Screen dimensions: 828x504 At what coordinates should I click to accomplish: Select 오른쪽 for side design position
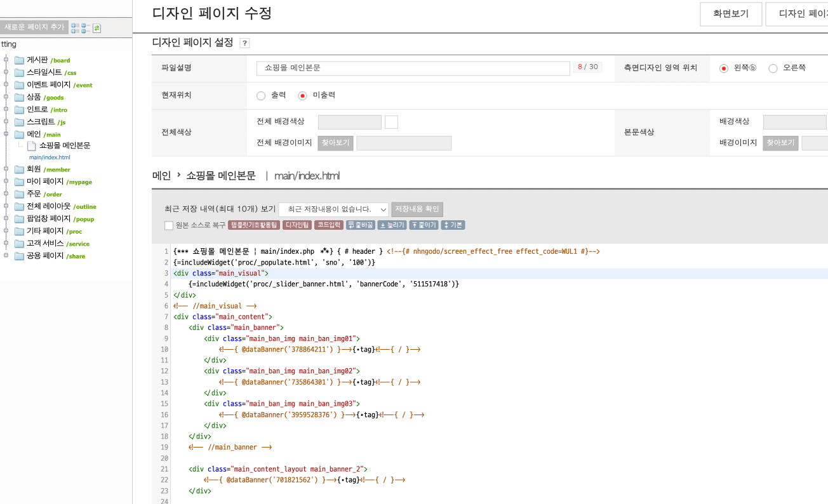[773, 69]
